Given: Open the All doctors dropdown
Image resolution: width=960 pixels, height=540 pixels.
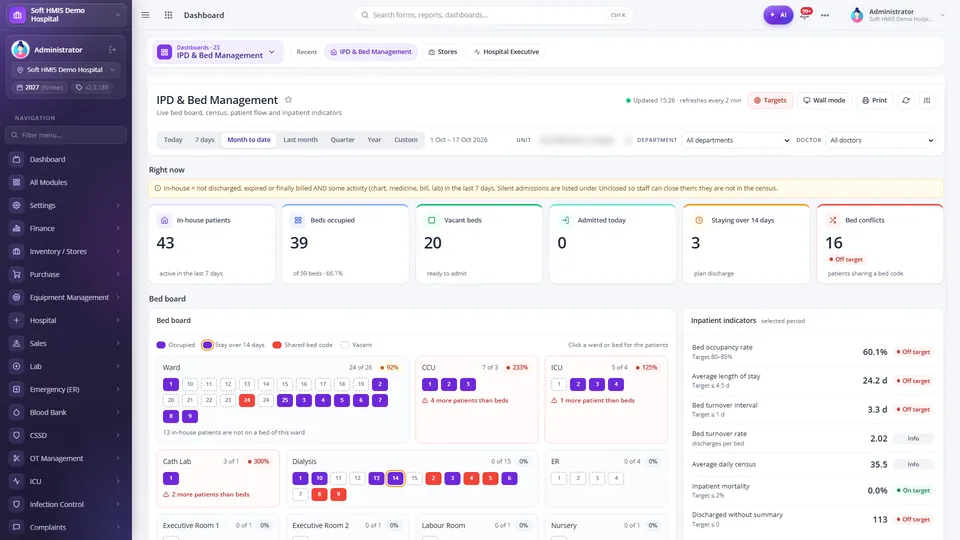Looking at the screenshot, I should click(881, 140).
